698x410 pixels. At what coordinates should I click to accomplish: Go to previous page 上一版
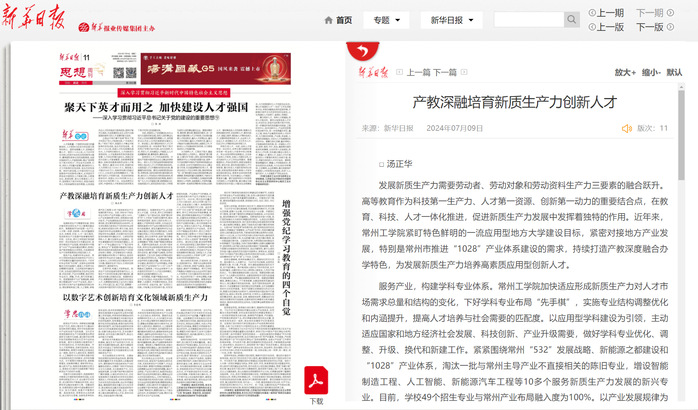click(x=606, y=27)
